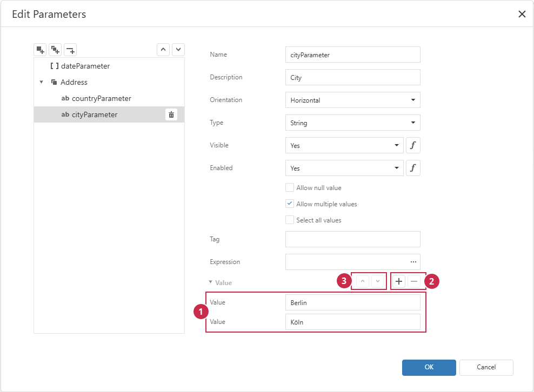Click the date type icon beside dateParameter

(55, 66)
